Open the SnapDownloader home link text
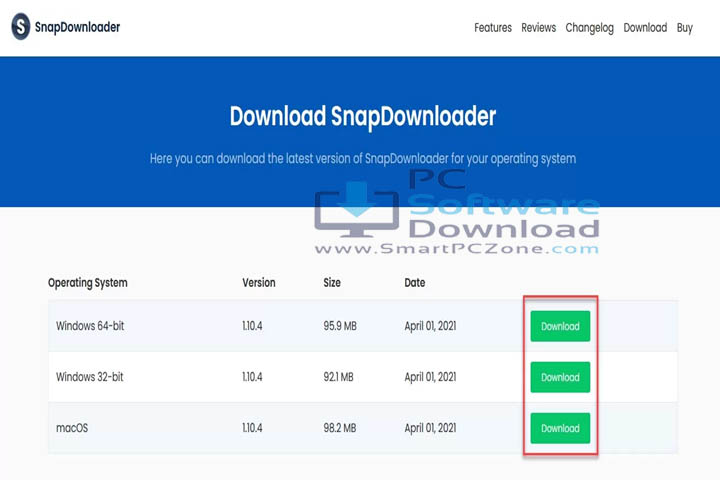Screen dimensions: 720x480 [x=77, y=27]
